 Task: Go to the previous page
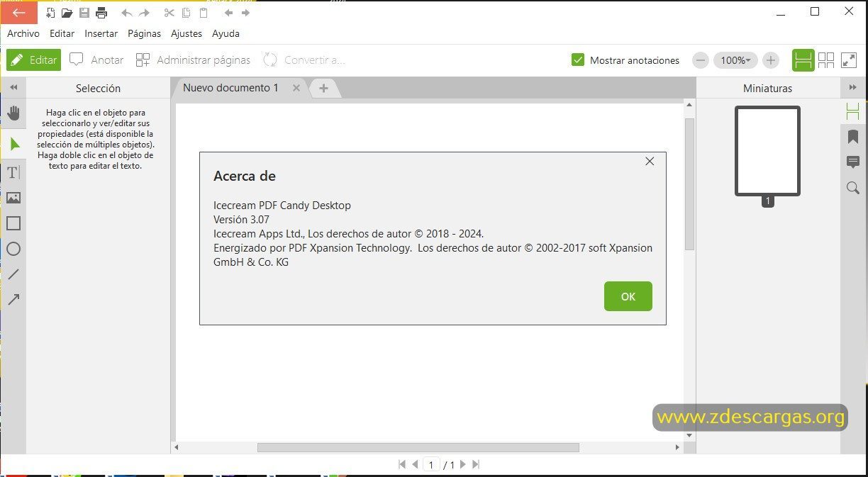(x=415, y=465)
